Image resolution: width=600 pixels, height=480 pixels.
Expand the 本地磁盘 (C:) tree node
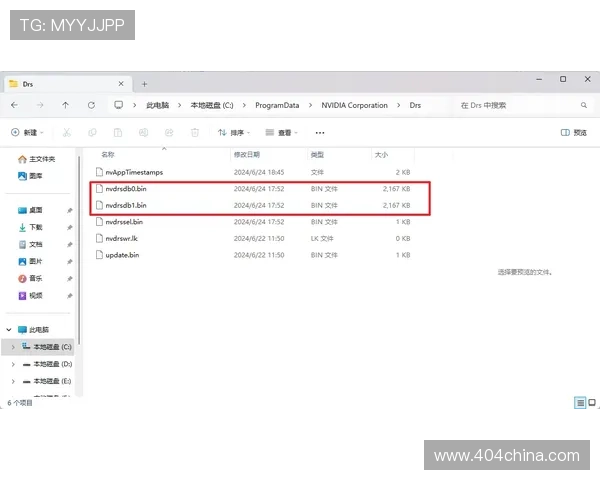tap(13, 347)
